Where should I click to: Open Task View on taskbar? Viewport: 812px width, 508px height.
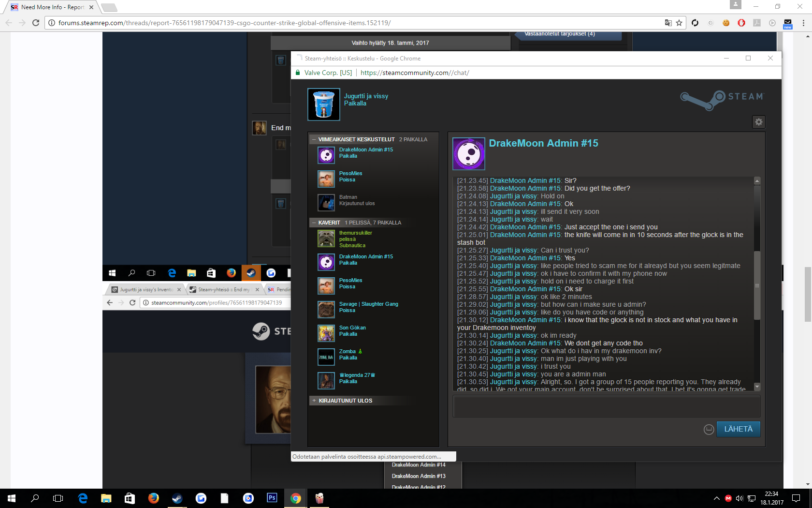58,498
